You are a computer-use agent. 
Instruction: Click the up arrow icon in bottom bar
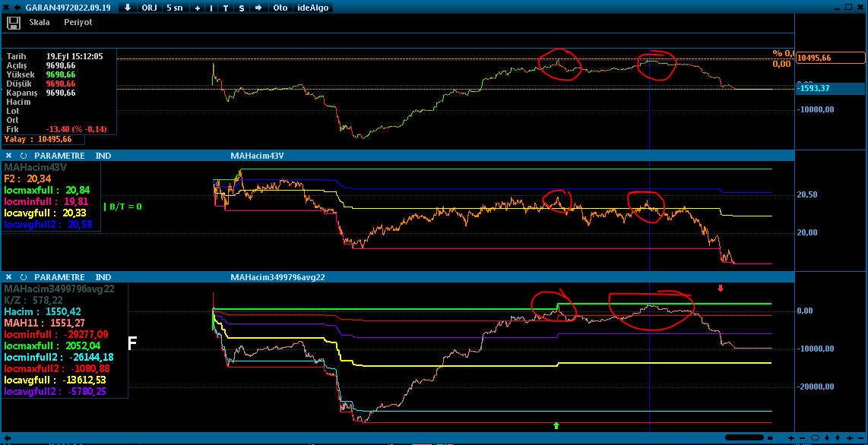[x=827, y=438]
